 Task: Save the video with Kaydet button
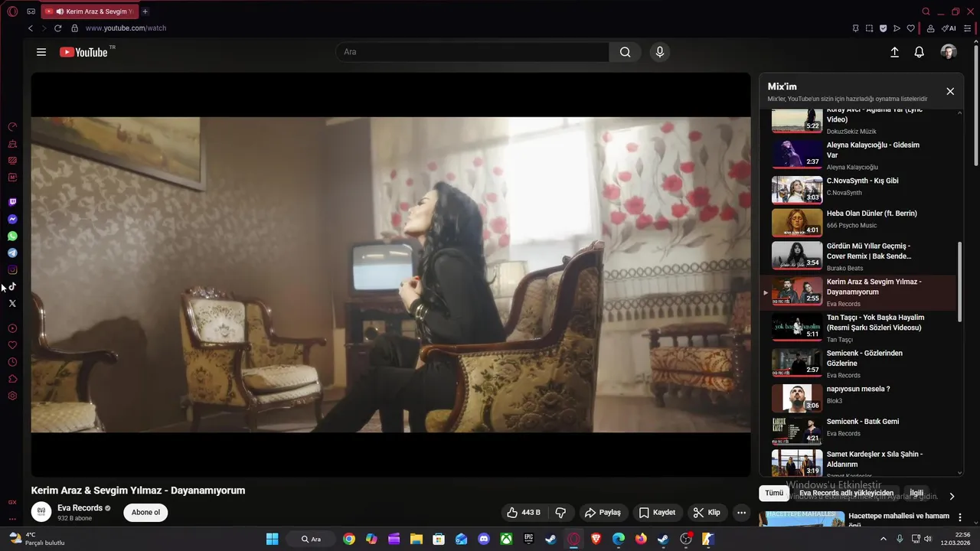point(657,513)
